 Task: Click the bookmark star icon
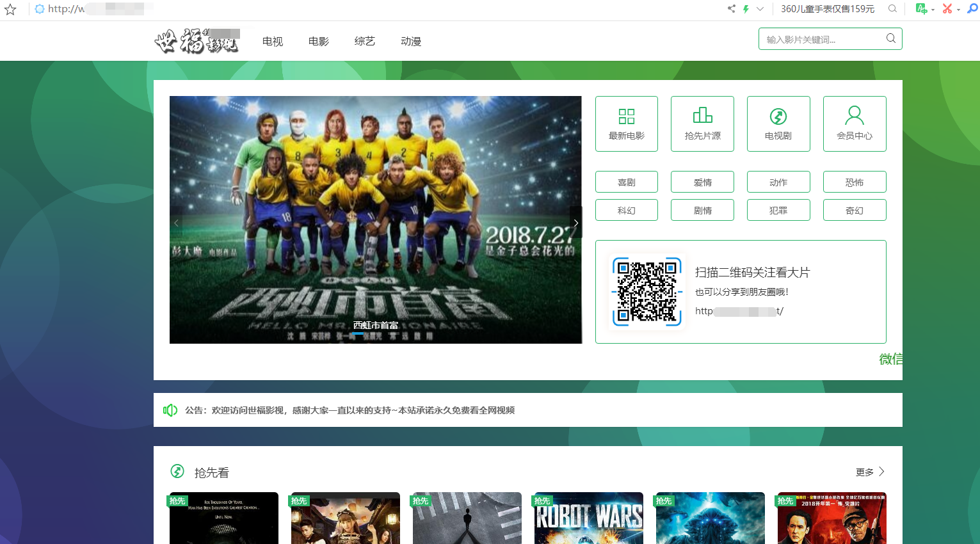(10, 9)
